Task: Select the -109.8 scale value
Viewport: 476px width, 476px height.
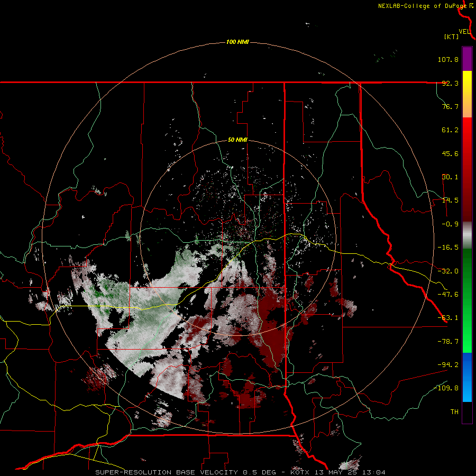Action: pyautogui.click(x=446, y=388)
